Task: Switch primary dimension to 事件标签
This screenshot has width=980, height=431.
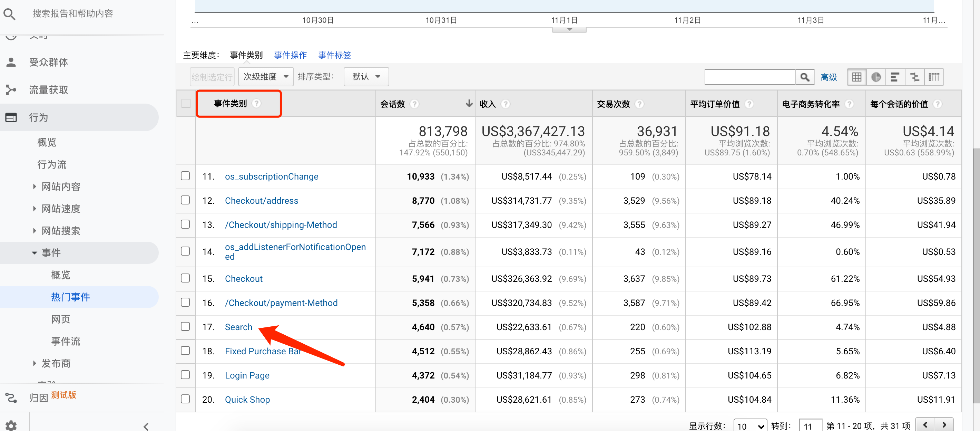Action: 334,56
